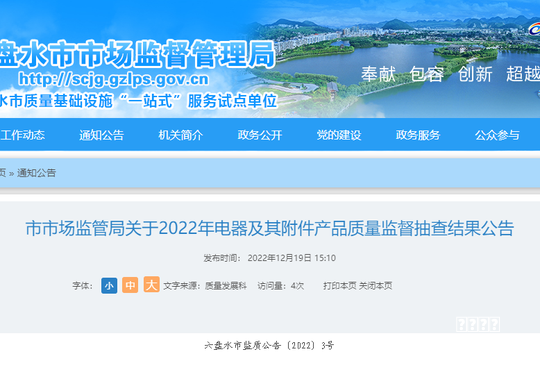The width and height of the screenshot is (540, 370).
Task: Click the 质量基础设施“一站式”服务试点单位 banner subtitle
Action: [139, 101]
